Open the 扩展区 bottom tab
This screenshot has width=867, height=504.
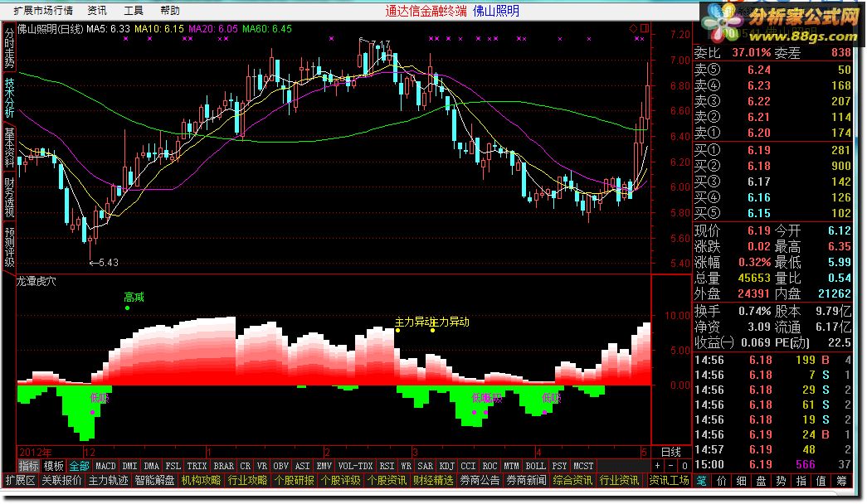point(21,480)
